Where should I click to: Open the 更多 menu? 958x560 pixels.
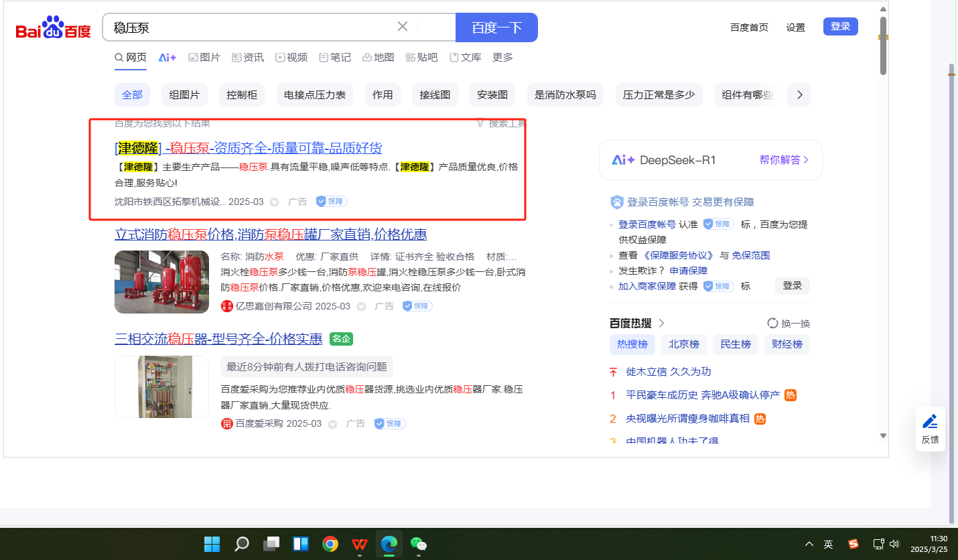click(x=502, y=58)
